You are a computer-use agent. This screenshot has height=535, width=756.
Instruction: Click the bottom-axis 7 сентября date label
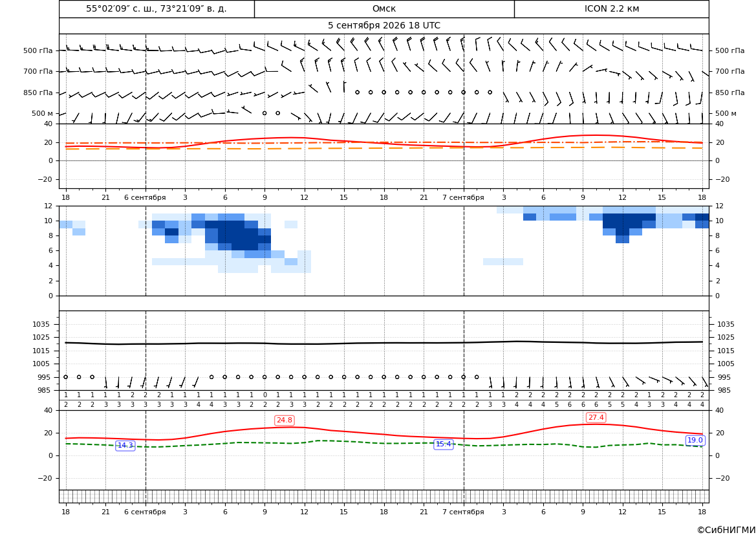point(463,512)
